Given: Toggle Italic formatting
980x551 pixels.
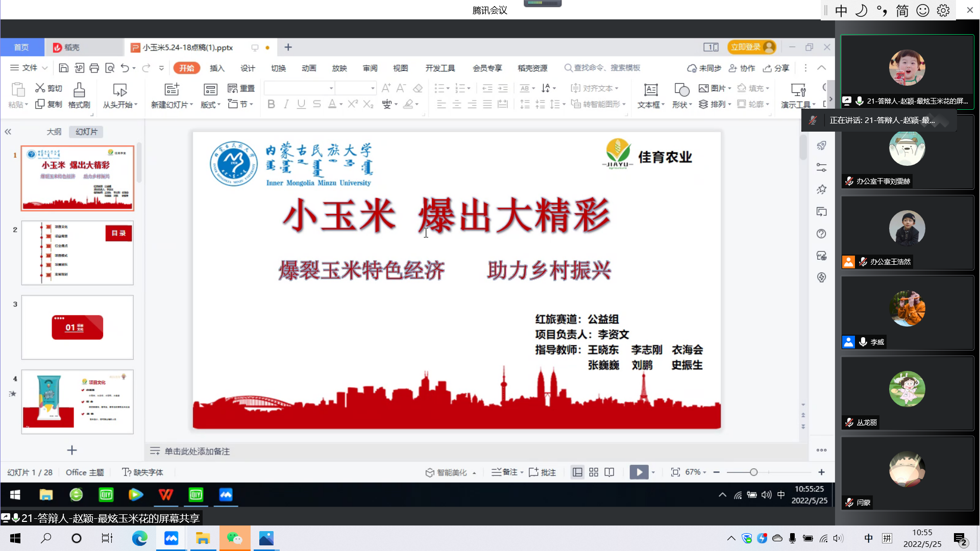Looking at the screenshot, I should tap(286, 104).
